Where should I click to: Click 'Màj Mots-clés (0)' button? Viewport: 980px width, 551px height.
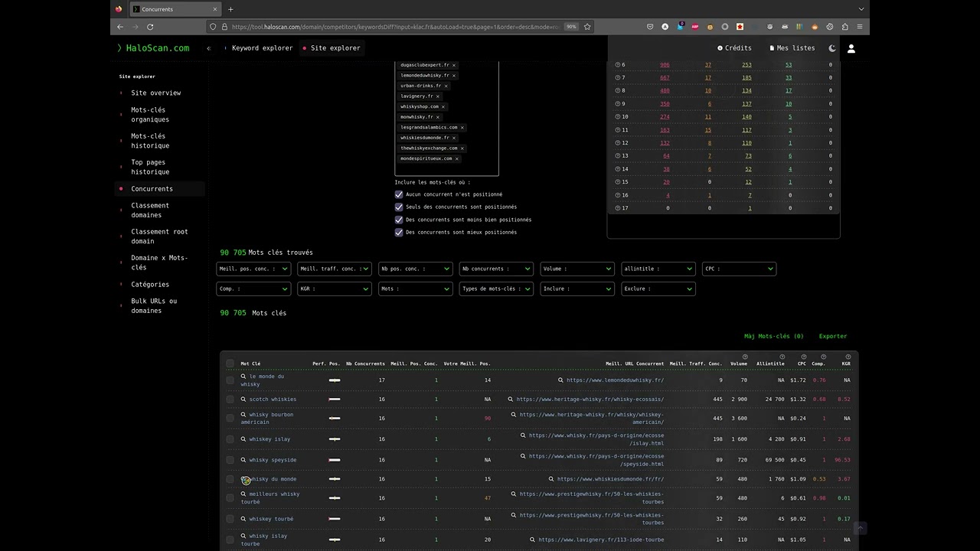(x=774, y=336)
